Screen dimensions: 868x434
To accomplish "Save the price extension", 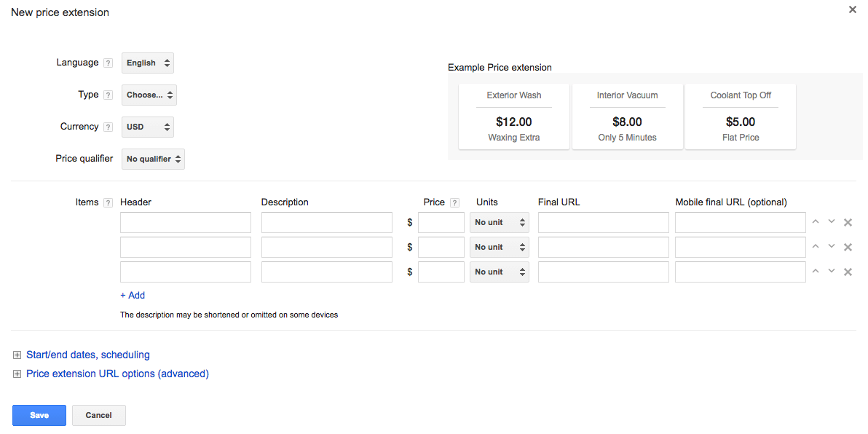I will click(39, 416).
